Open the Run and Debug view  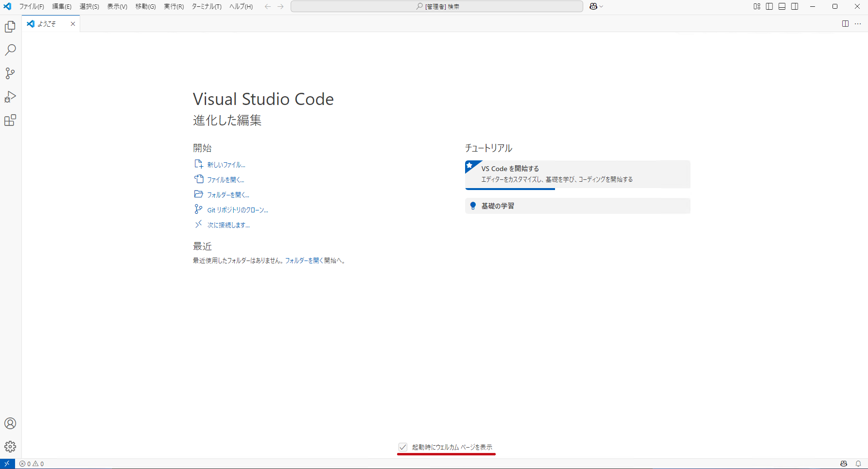10,97
